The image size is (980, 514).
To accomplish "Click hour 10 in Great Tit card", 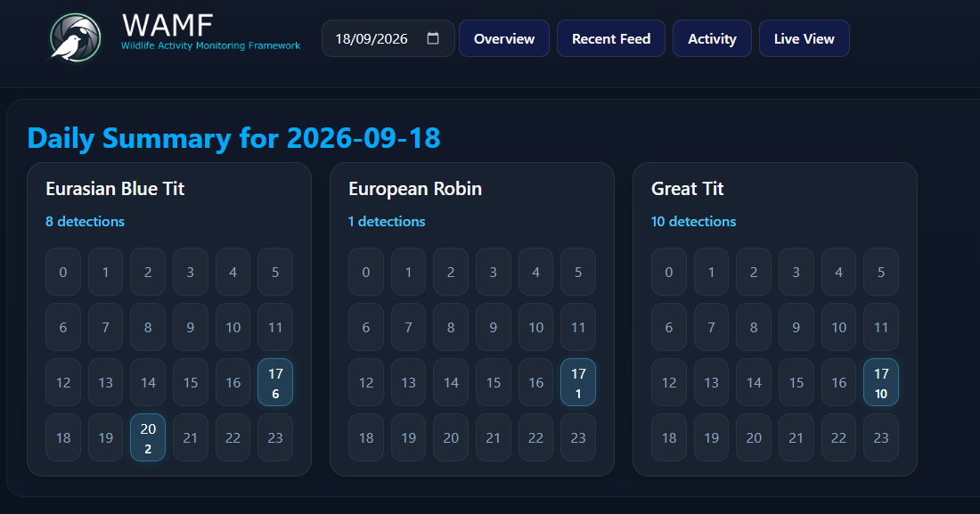I will click(838, 327).
